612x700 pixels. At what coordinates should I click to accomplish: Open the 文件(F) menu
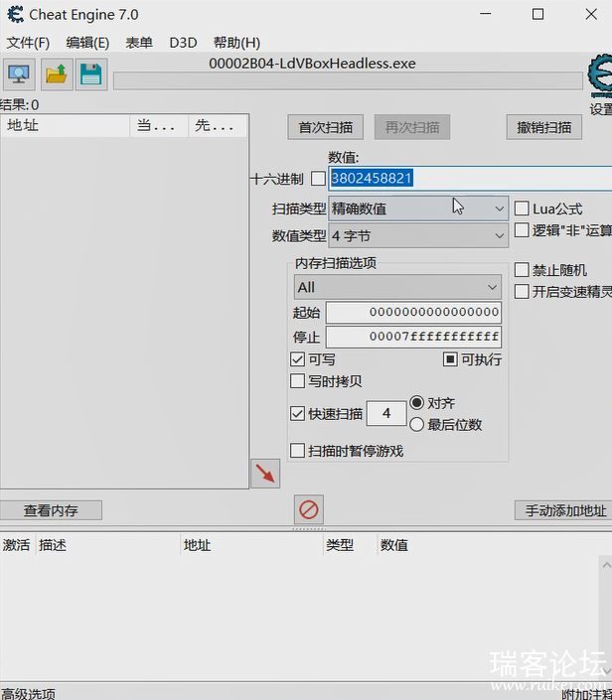(28, 43)
